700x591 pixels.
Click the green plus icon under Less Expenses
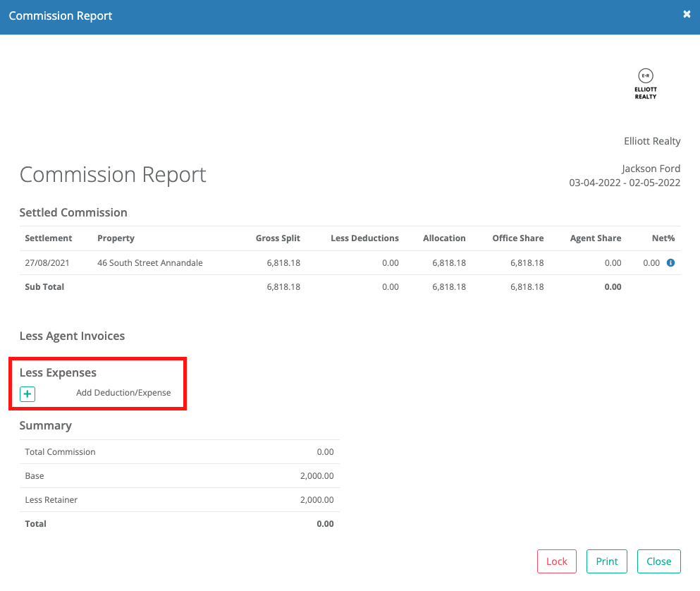pos(27,394)
